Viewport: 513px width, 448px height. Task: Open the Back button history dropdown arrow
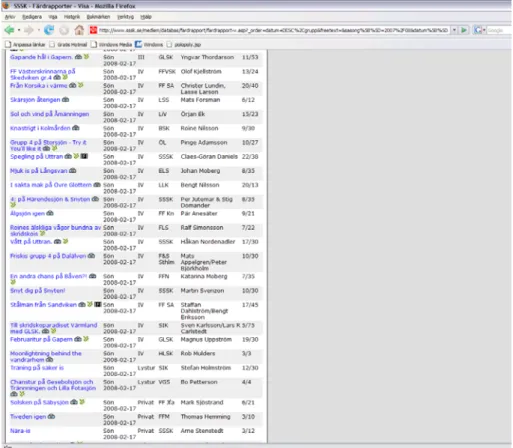pyautogui.click(x=19, y=30)
